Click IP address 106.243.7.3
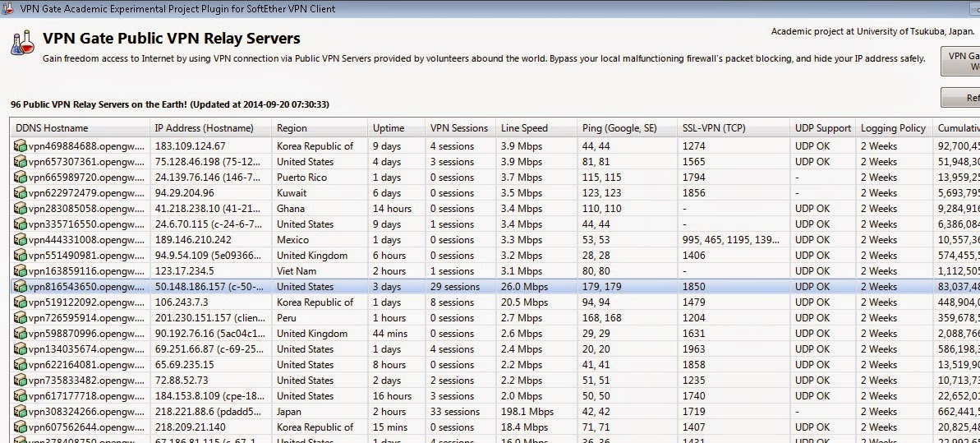This screenshot has width=980, height=443. 182,302
